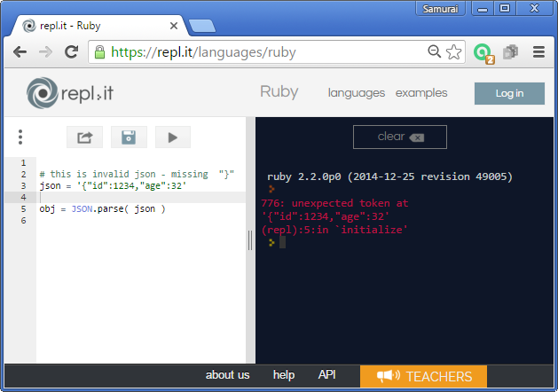Maximize the browser window
Viewport: 558px width, 392px height.
[x=505, y=9]
